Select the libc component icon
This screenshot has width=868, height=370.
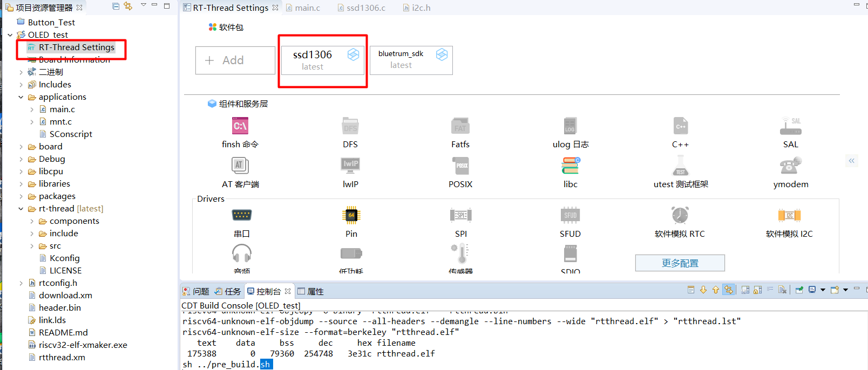click(x=571, y=165)
